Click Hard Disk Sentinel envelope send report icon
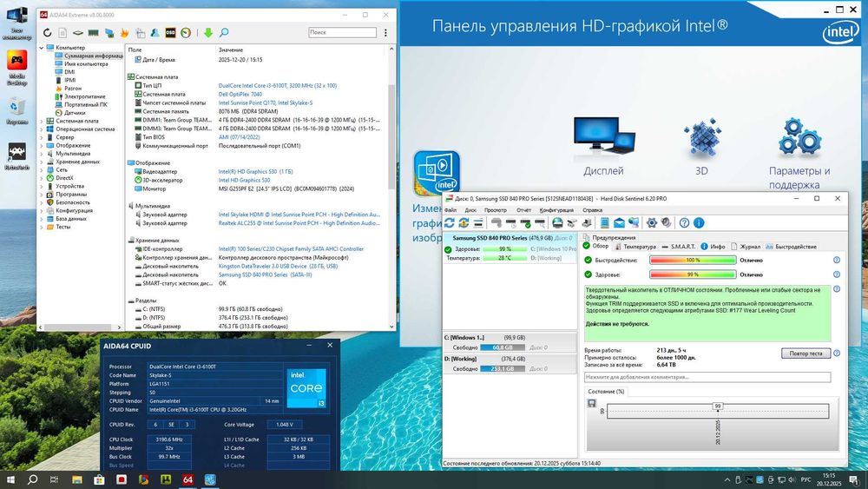 point(619,222)
